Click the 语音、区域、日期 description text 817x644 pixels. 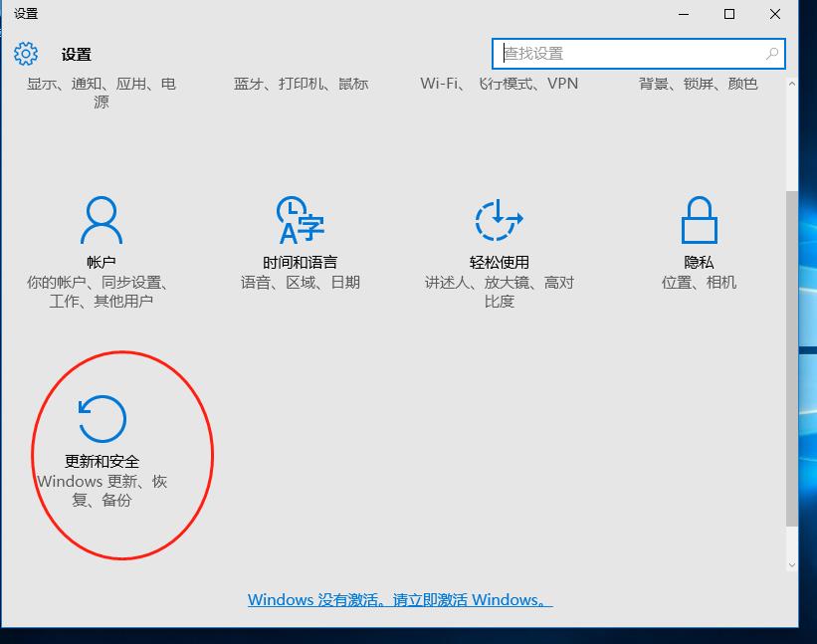pyautogui.click(x=301, y=283)
